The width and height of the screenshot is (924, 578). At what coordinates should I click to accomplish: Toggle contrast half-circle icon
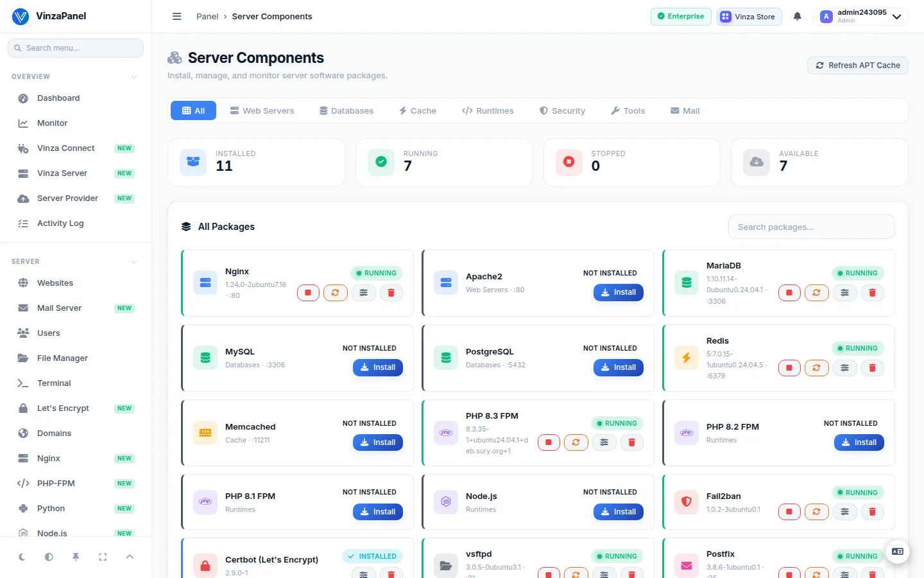pyautogui.click(x=49, y=557)
